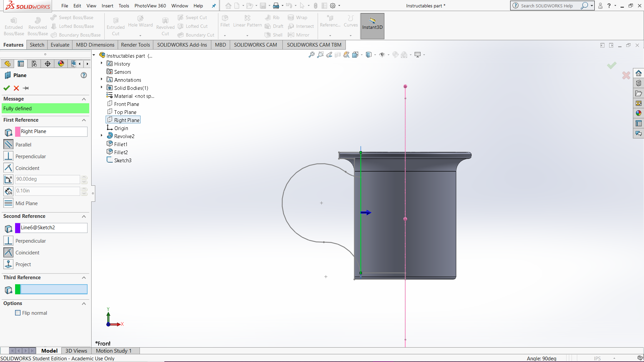Click the Search SOLIDWORKS Help field
This screenshot has width=644, height=362.
coord(547,6)
